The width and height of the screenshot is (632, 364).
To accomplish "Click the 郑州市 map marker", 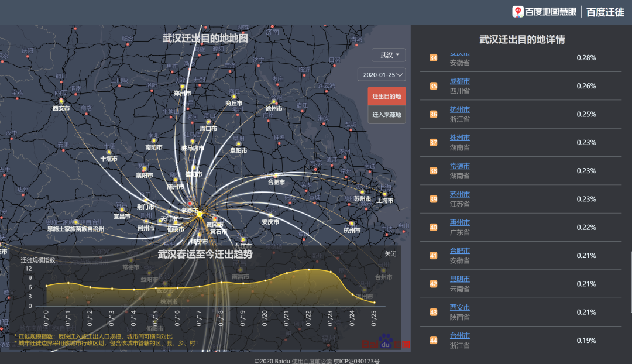I will [x=182, y=87].
